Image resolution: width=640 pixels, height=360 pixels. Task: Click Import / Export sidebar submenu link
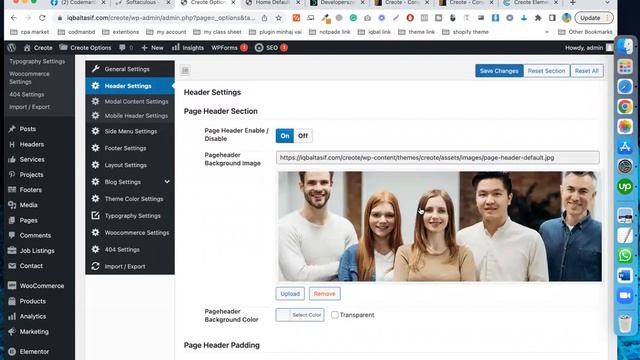(x=29, y=107)
